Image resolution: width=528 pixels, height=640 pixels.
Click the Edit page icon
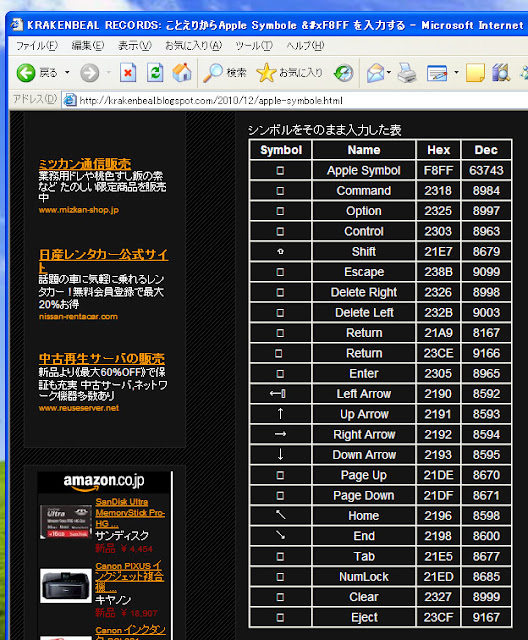[437, 73]
